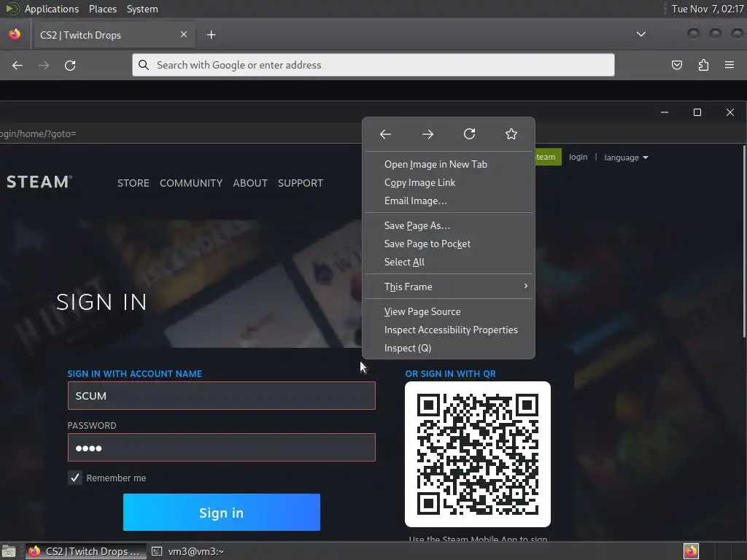
Task: Expand the This Frame submenu
Action: click(449, 287)
